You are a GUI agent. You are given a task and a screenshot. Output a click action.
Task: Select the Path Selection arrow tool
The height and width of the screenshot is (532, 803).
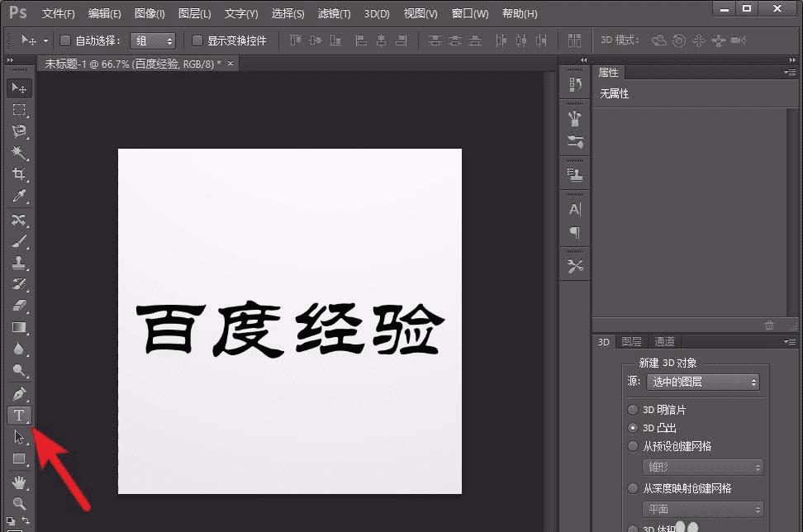click(19, 437)
